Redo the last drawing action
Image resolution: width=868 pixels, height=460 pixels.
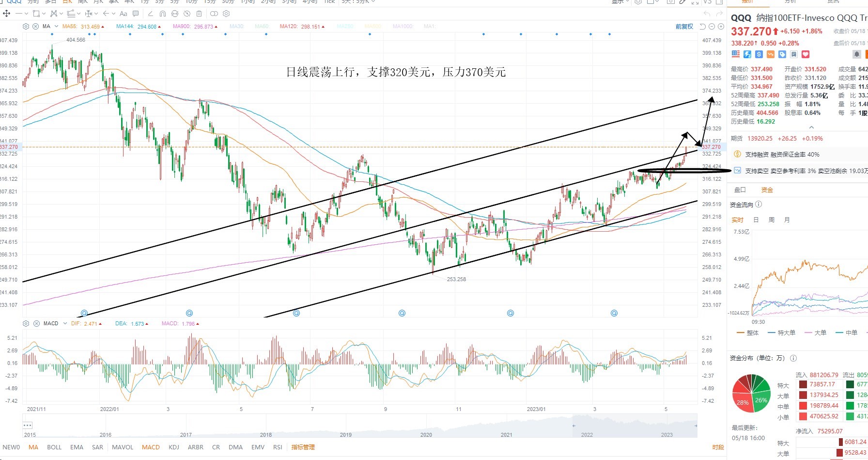pyautogui.click(x=719, y=14)
